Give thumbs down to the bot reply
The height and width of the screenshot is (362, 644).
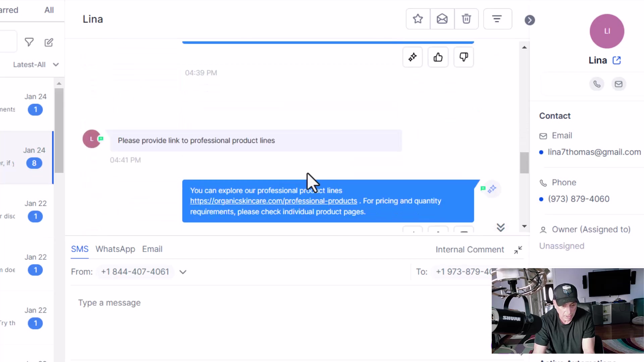464,57
